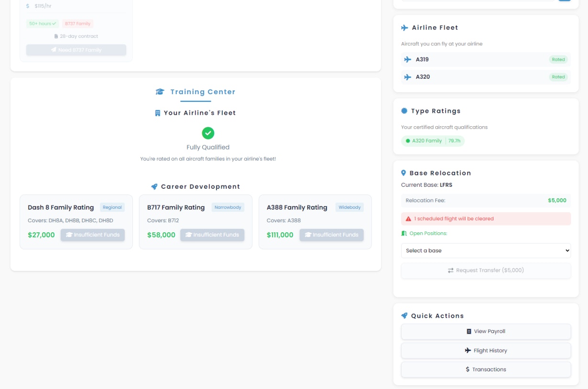Click the graduation cap Training Center icon

pos(160,92)
